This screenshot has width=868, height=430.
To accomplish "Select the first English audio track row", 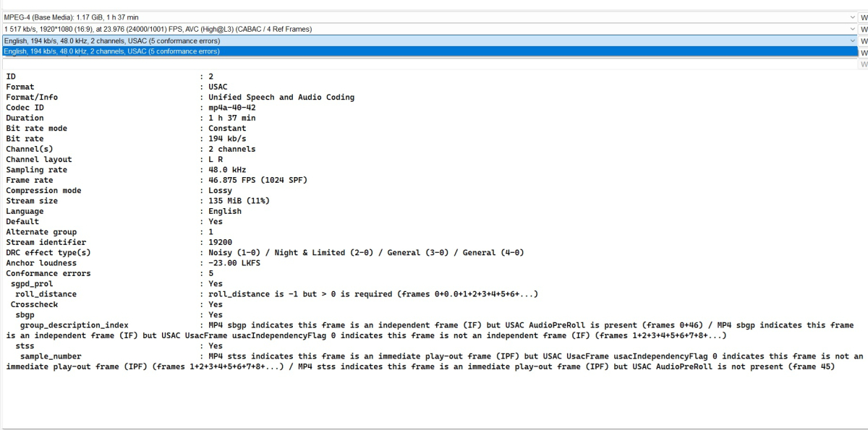I will tap(289, 41).
